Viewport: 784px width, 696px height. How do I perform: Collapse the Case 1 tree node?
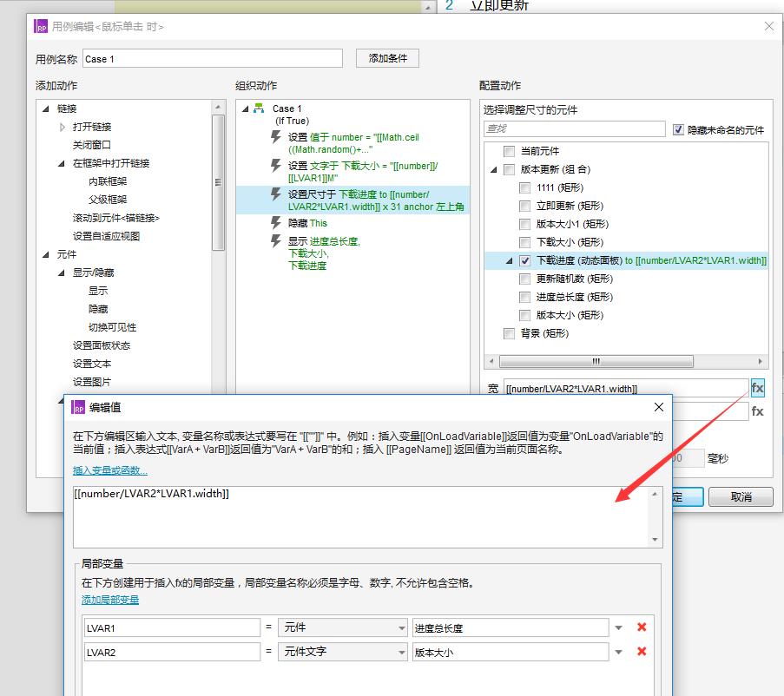tap(246, 108)
